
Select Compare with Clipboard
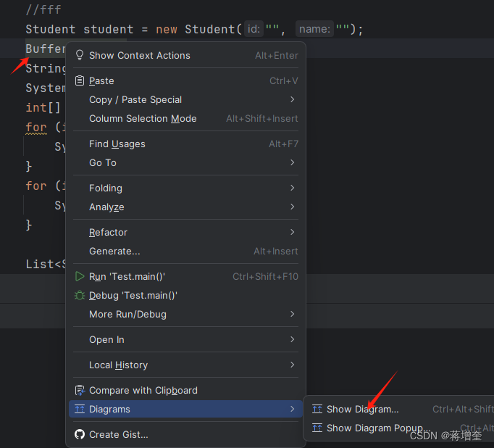(186, 390)
